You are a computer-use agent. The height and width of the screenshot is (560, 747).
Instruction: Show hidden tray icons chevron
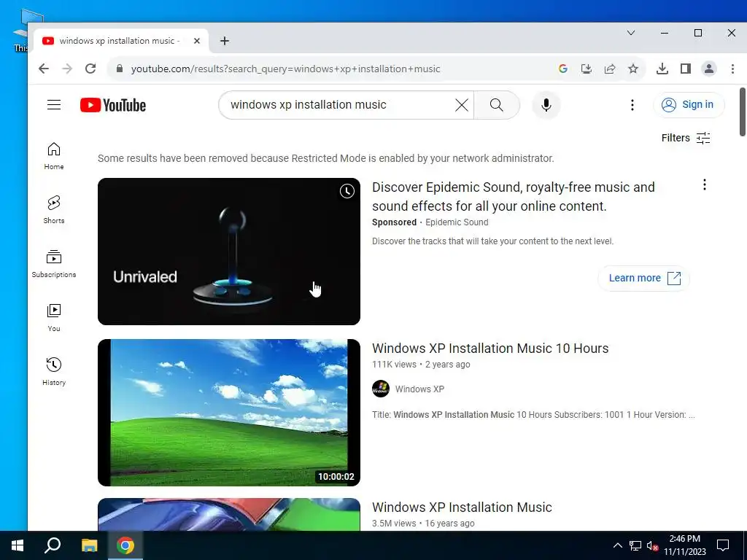click(x=617, y=545)
